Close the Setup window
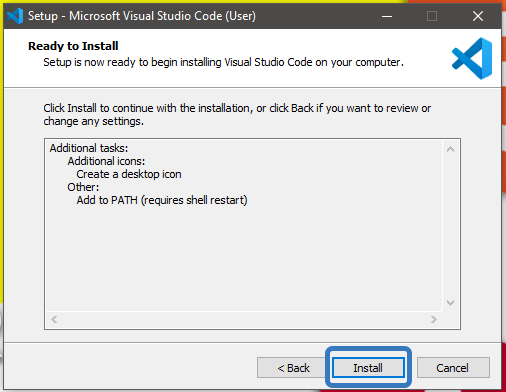Viewport: 506px width, 392px height. 478,16
